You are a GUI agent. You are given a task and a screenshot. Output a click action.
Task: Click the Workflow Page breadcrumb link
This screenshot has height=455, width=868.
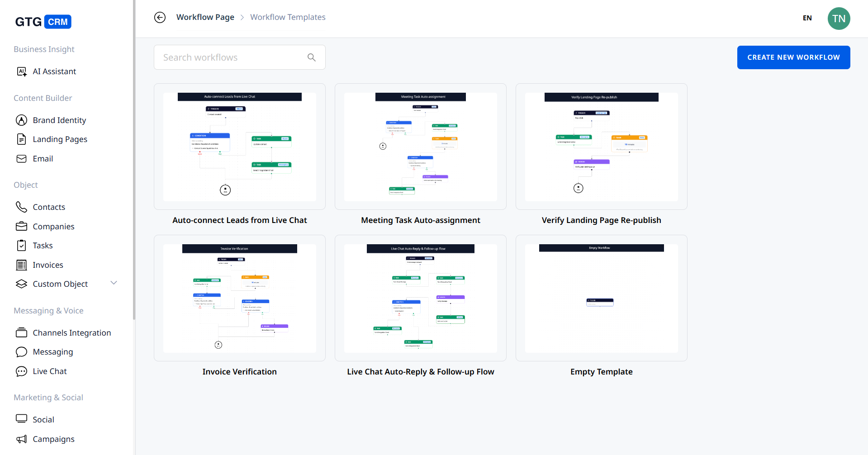point(205,17)
